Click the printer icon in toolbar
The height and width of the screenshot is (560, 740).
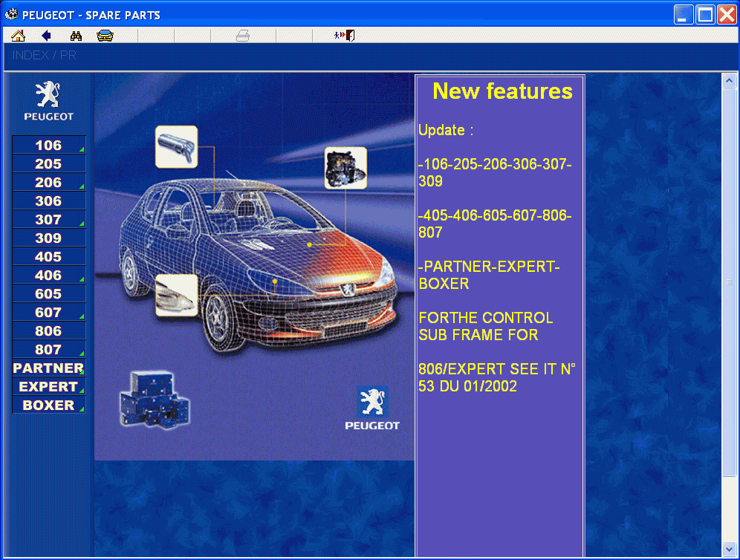pos(243,36)
